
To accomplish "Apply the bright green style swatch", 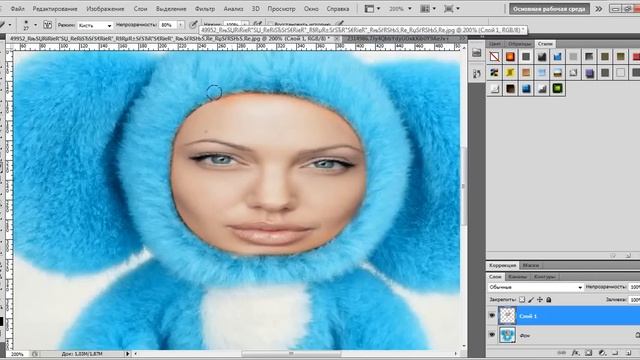I will [x=557, y=88].
